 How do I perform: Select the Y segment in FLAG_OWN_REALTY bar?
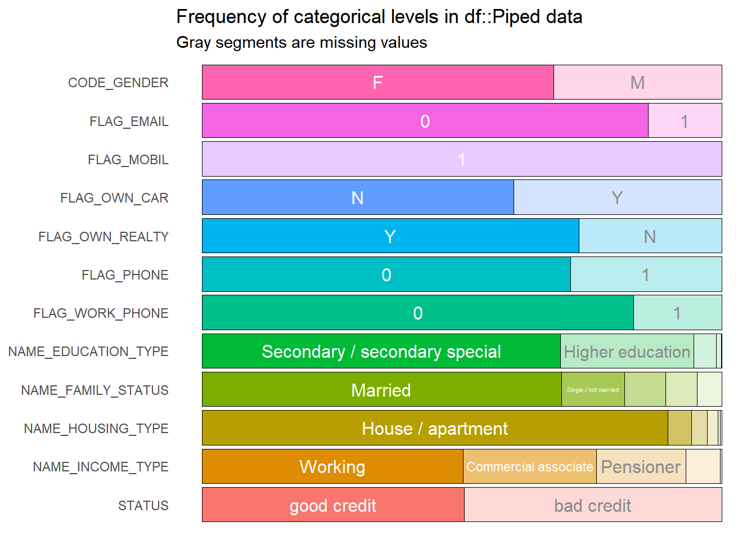pos(390,236)
